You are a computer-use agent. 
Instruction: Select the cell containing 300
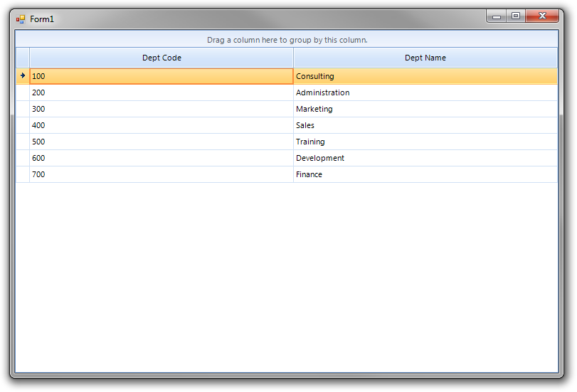point(162,109)
